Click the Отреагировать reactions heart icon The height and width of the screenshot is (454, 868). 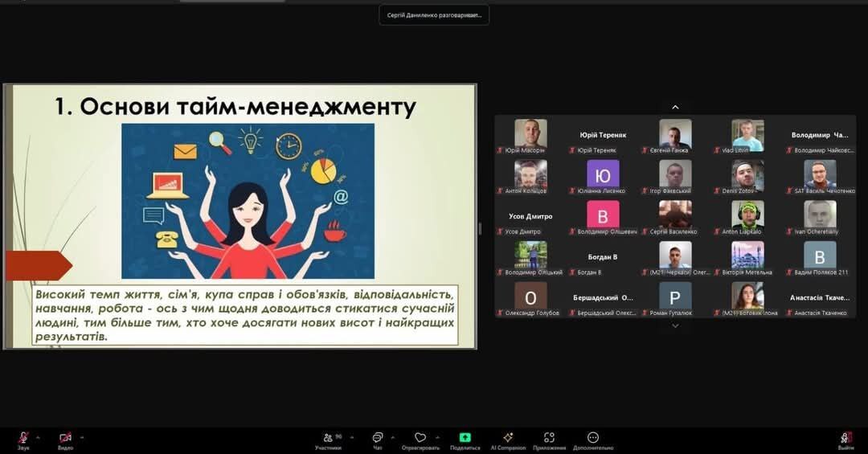point(420,438)
